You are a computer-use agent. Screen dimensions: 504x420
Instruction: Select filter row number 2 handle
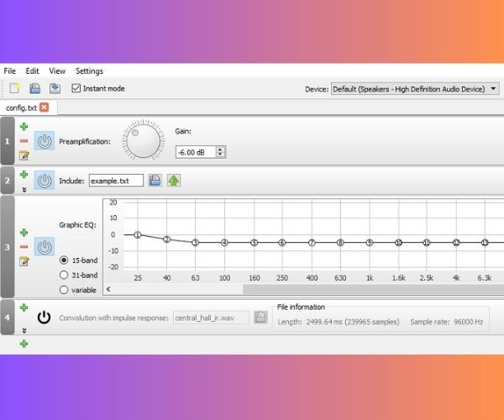coord(8,181)
